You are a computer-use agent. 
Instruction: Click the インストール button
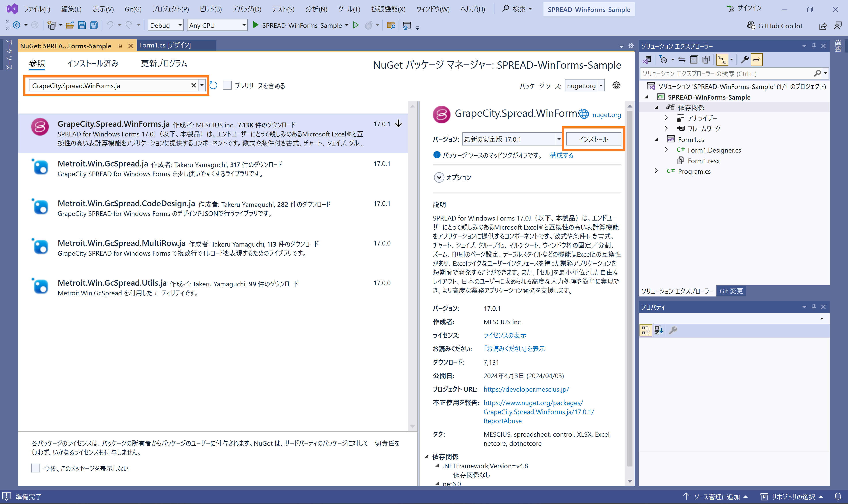tap(594, 139)
